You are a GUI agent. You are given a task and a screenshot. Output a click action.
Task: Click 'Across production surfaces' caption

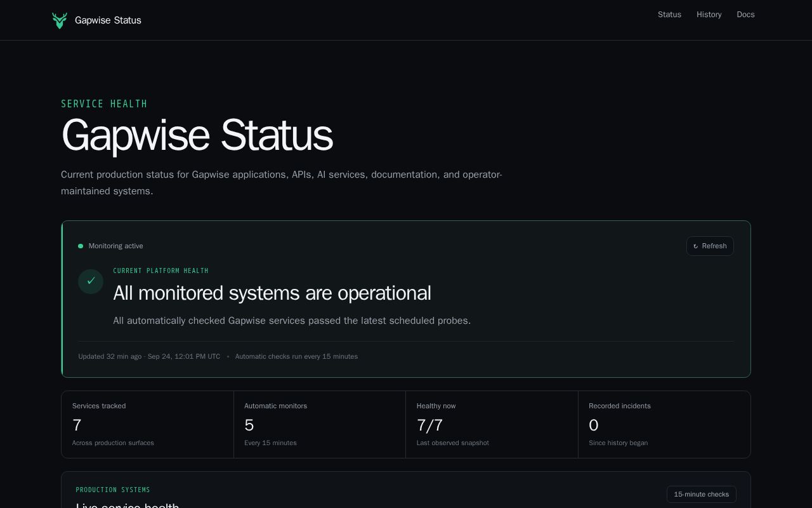click(113, 443)
